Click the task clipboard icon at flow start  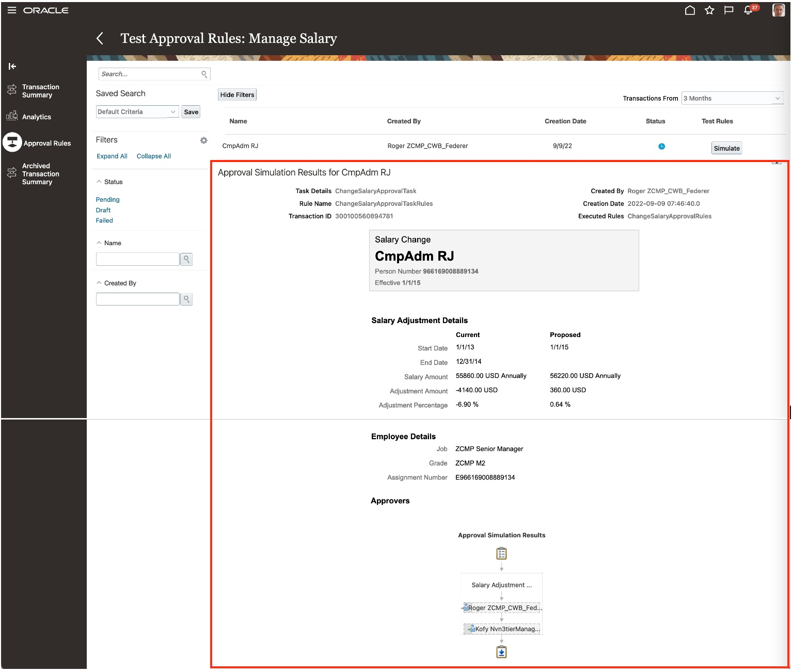click(501, 554)
